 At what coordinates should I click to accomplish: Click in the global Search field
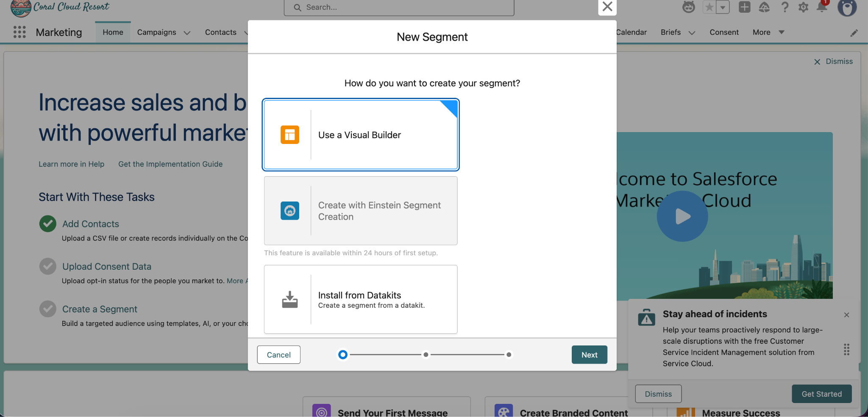399,8
